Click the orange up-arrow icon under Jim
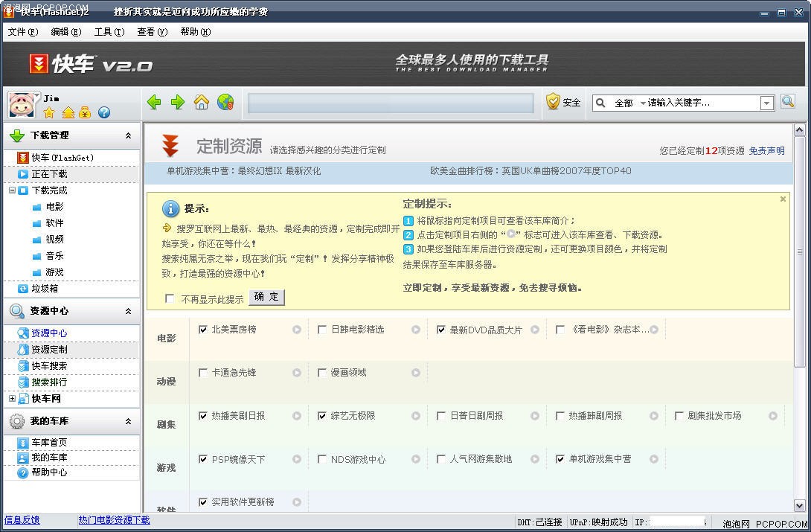This screenshot has width=811, height=532. (68, 112)
